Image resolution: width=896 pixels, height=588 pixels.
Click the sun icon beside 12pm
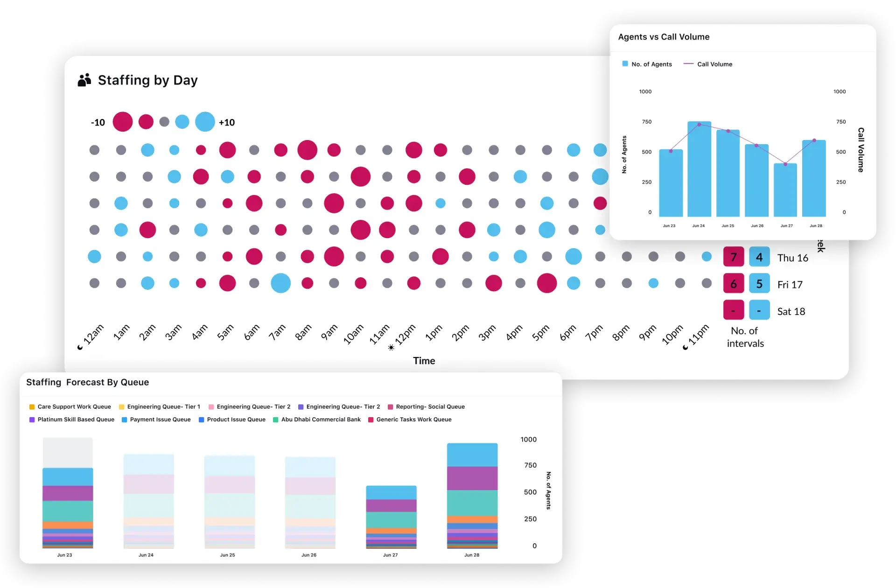[x=391, y=347]
